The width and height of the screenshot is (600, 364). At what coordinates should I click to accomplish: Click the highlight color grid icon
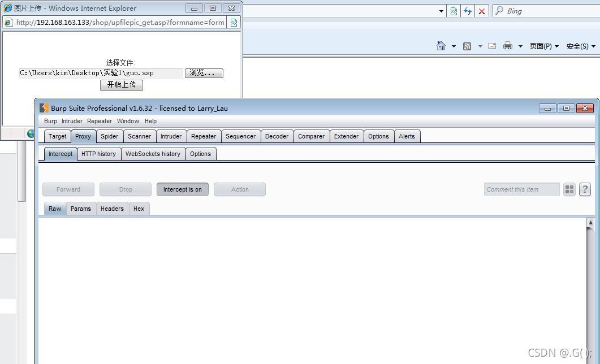coord(569,189)
